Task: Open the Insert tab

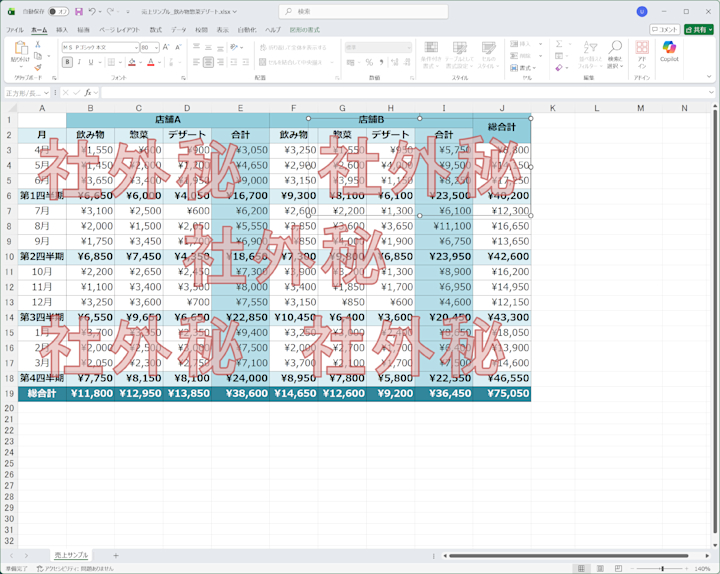Action: (x=62, y=30)
